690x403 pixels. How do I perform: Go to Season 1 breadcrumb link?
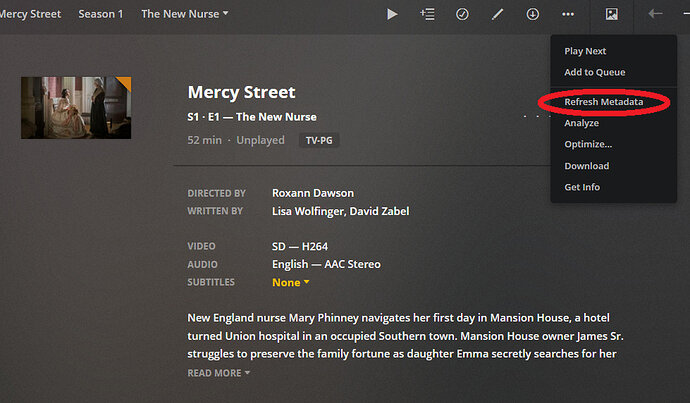[x=101, y=14]
